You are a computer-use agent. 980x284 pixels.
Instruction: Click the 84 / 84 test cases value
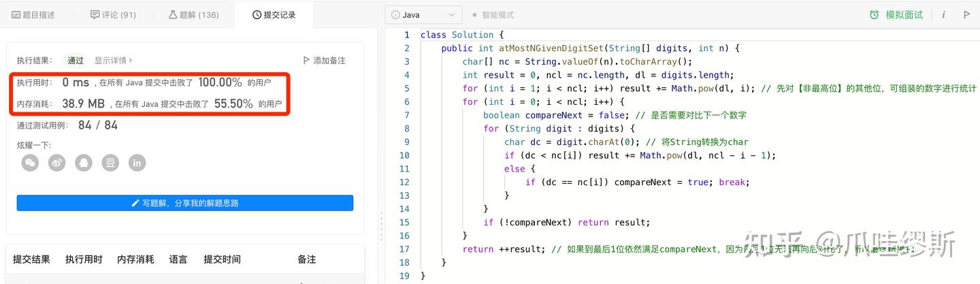pyautogui.click(x=98, y=125)
